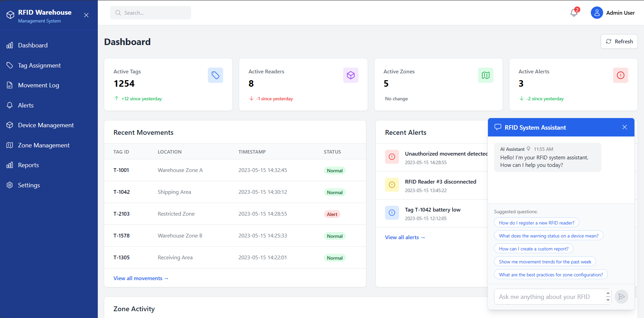Screen dimensions: 644x318
Task: Navigate to Zone Management page
Action: tap(44, 145)
